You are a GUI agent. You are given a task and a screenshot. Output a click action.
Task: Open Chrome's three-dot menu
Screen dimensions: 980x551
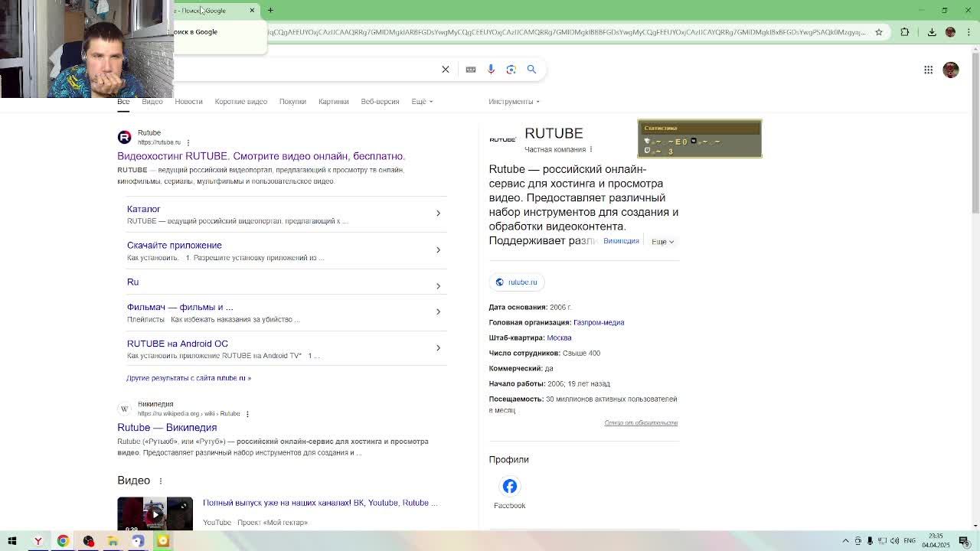tap(969, 32)
